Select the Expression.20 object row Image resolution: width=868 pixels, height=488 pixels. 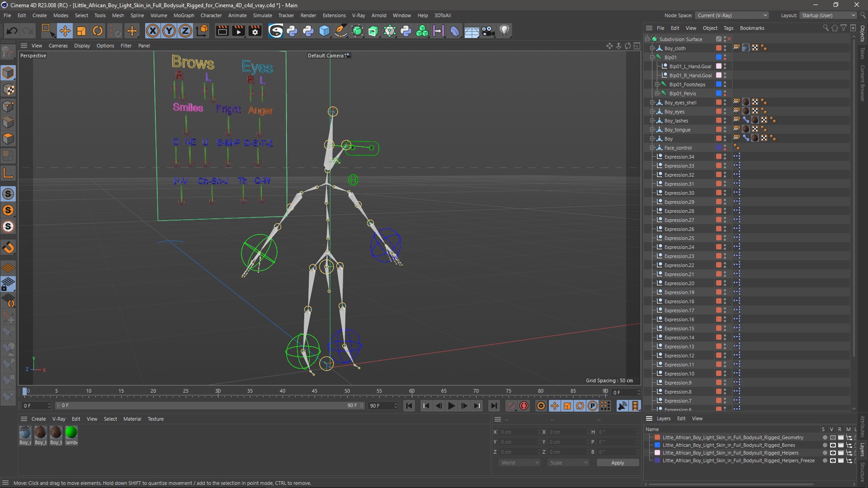click(x=679, y=283)
